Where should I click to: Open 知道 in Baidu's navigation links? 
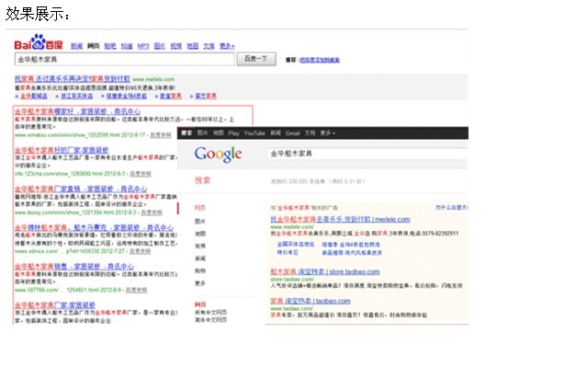point(127,46)
